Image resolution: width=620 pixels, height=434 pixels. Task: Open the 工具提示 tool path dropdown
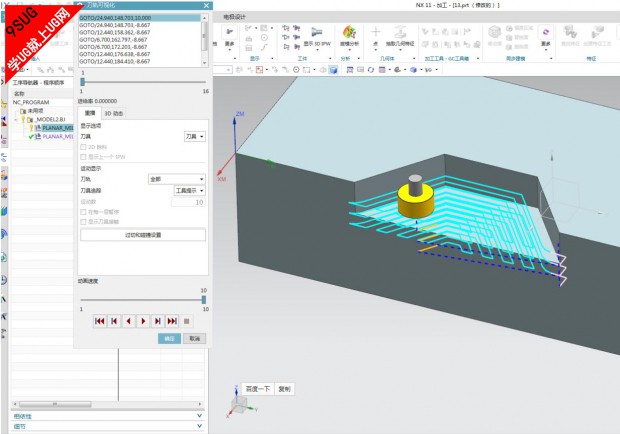pos(189,191)
